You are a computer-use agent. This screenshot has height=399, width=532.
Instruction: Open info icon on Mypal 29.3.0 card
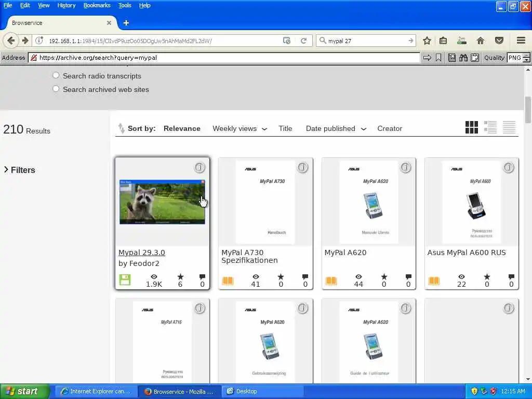click(199, 167)
